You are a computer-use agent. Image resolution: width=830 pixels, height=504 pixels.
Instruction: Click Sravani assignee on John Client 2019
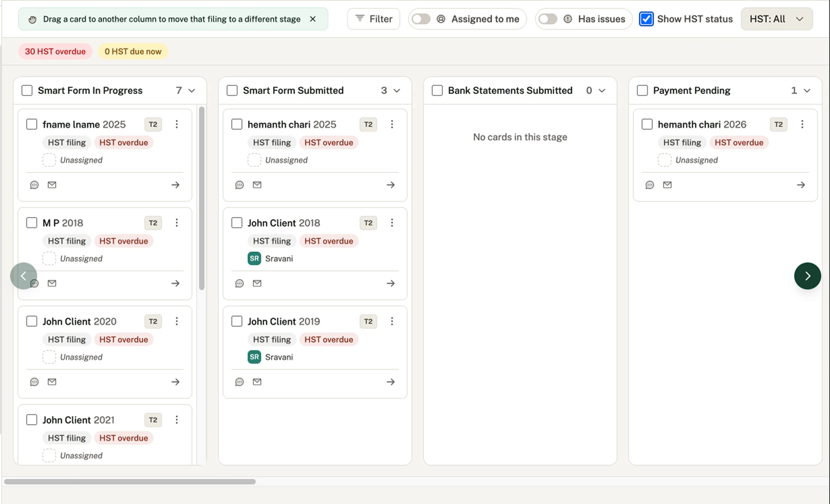(x=270, y=357)
